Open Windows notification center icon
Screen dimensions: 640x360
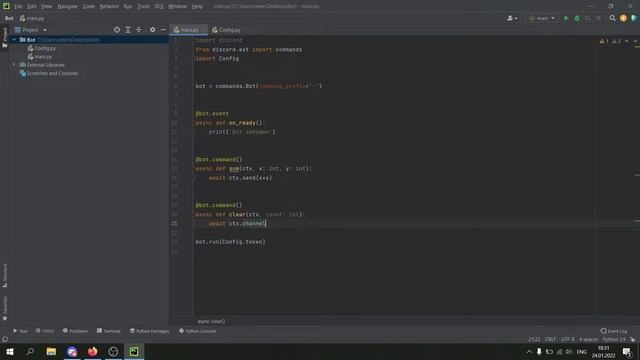tap(627, 351)
